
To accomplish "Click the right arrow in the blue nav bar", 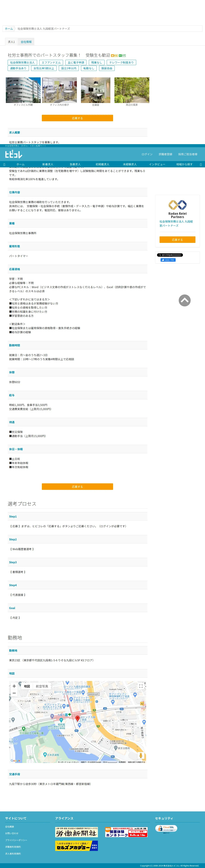I will [201, 164].
